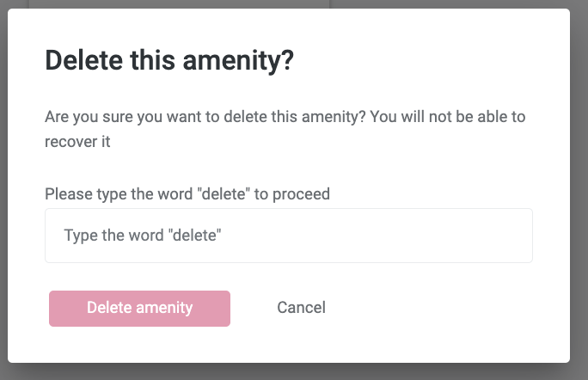
Task: Click the 'recover it' text line
Action: pyautogui.click(x=77, y=142)
